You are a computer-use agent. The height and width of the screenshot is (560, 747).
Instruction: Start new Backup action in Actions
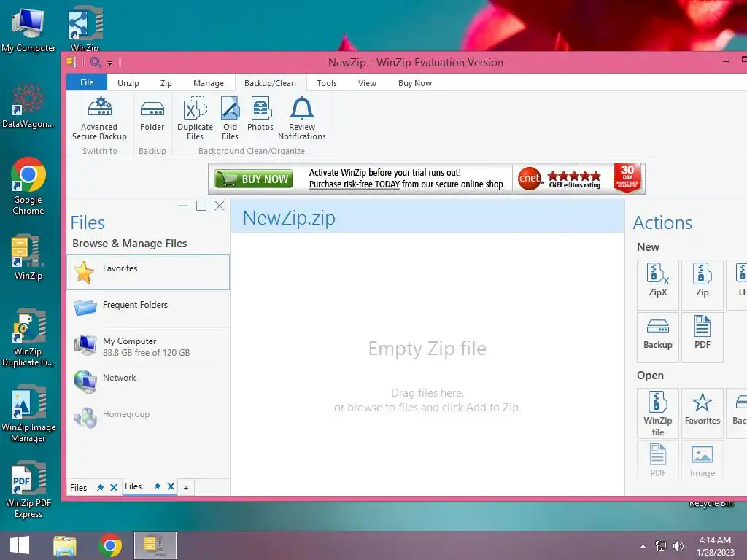(657, 337)
